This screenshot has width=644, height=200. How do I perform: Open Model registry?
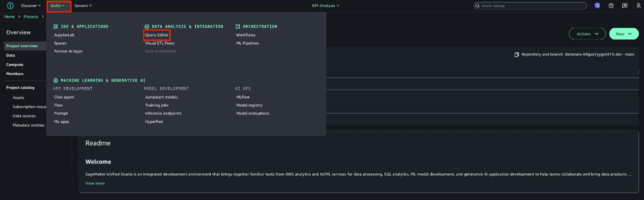249,105
